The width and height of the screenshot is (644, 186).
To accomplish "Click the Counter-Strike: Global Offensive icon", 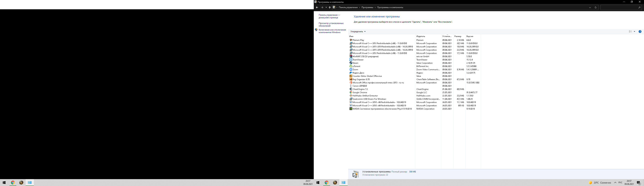I will (351, 76).
